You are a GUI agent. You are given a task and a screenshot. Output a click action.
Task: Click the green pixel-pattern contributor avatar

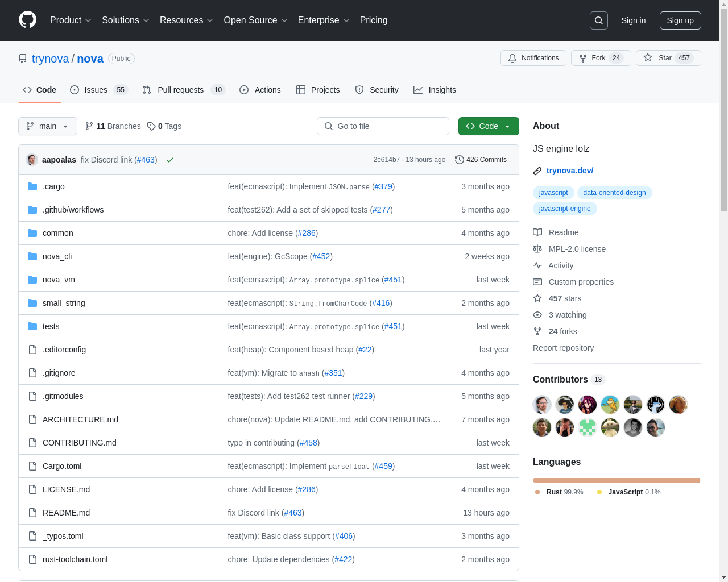click(x=588, y=427)
